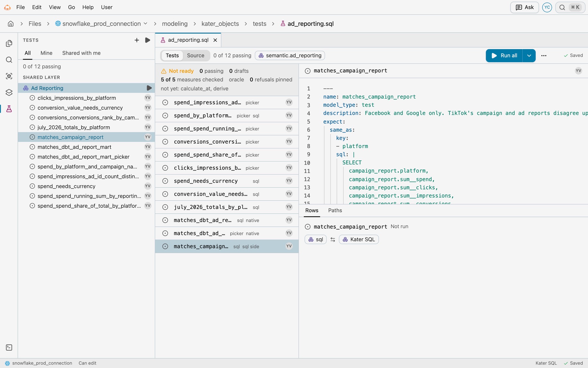Select the Shared with me tab
This screenshot has height=368, width=588.
click(81, 53)
